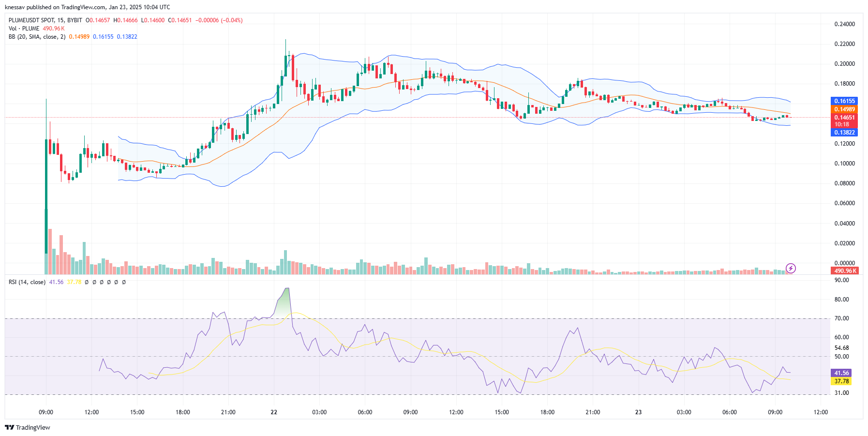Click the 90.00 RSI axis label
This screenshot has width=868, height=436.
(x=842, y=280)
